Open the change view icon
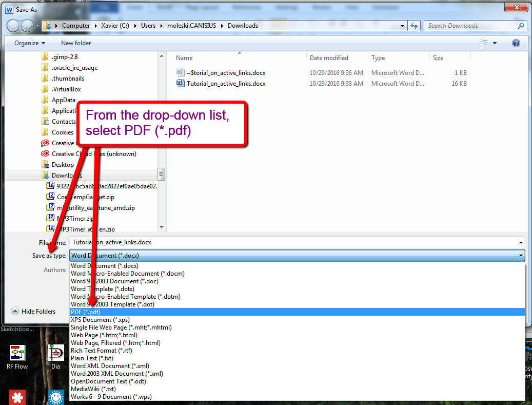This screenshot has height=405, width=532. pos(484,43)
